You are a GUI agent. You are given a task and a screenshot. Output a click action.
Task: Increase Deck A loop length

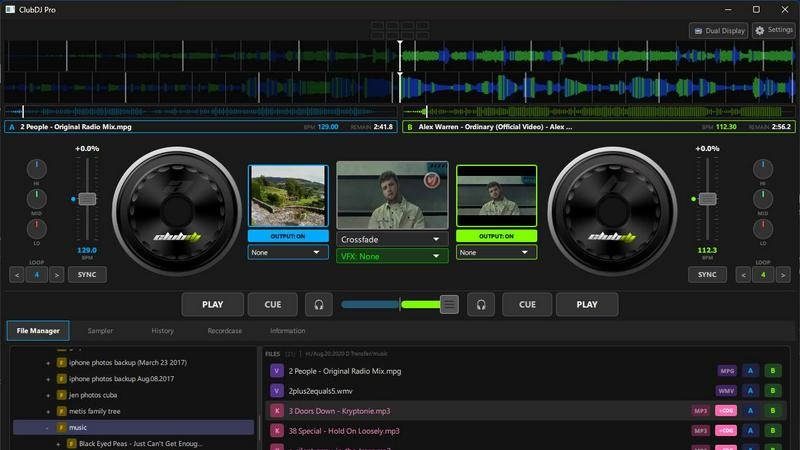click(x=57, y=275)
